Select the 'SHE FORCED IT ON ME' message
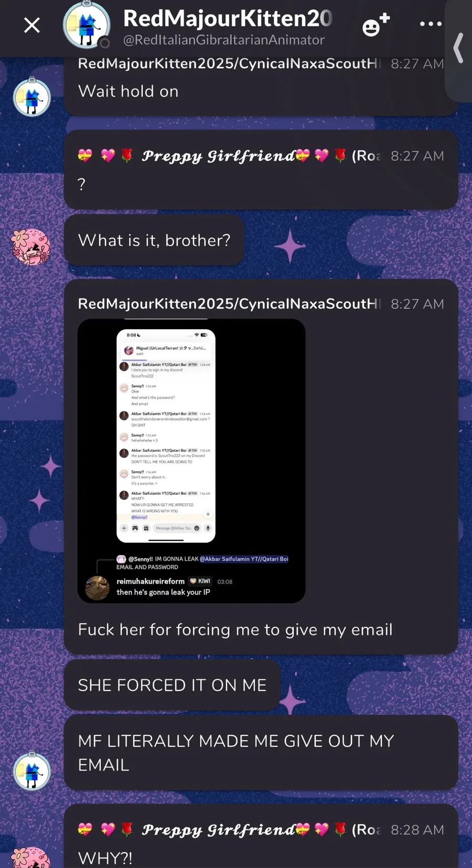The image size is (472, 868). [172, 685]
